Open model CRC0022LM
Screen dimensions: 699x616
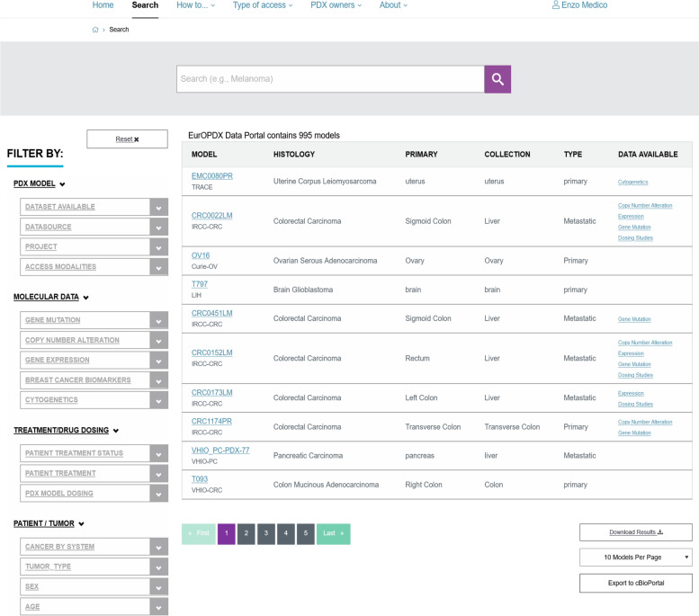211,215
